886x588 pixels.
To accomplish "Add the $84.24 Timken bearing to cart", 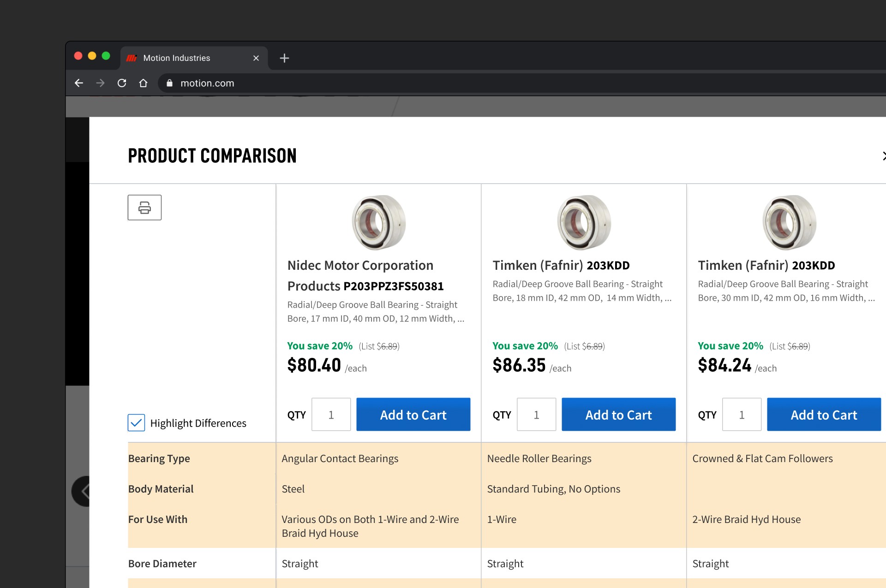I will point(824,415).
